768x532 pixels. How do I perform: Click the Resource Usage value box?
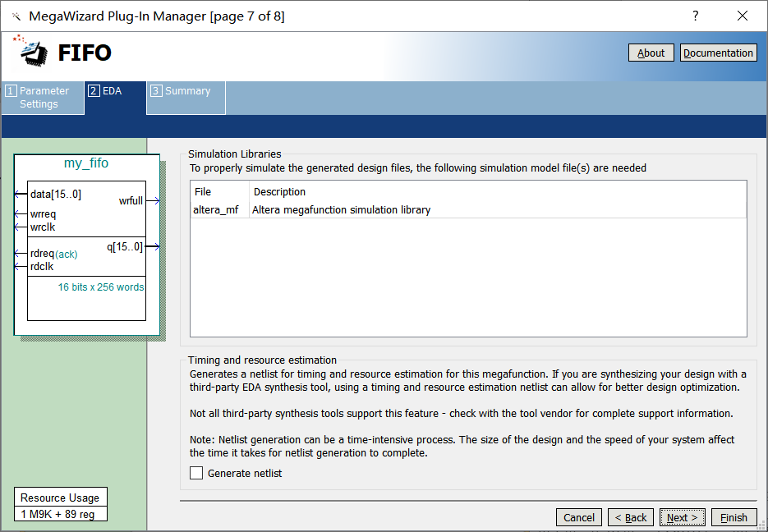tap(60, 514)
